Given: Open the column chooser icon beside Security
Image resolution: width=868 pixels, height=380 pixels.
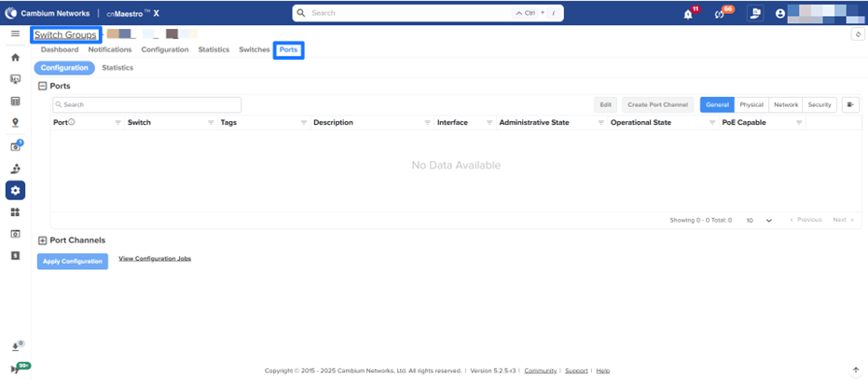Looking at the screenshot, I should (850, 105).
